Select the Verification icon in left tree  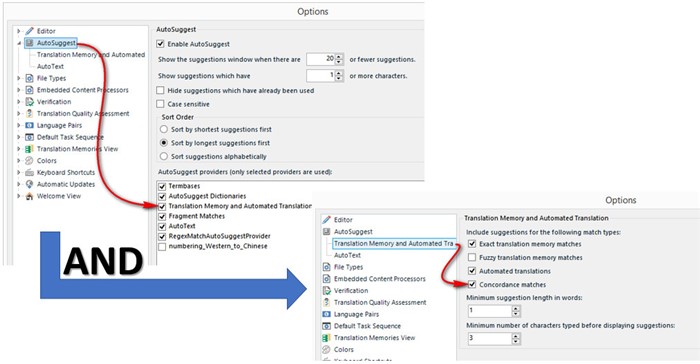coord(29,102)
